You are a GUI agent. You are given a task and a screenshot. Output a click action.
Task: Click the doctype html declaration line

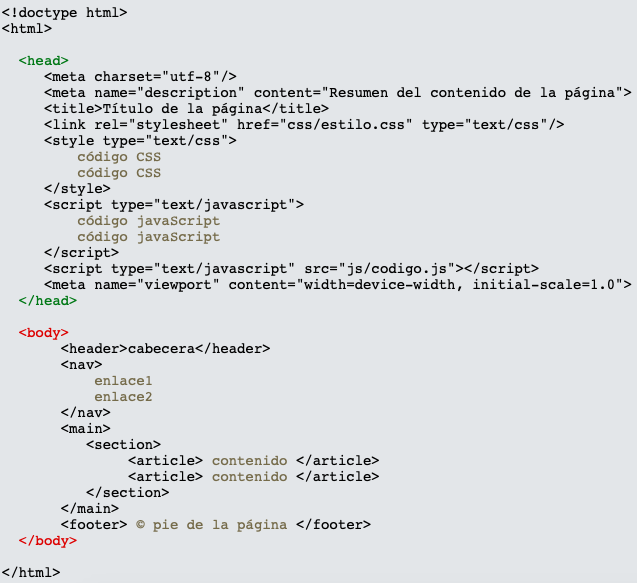64,13
